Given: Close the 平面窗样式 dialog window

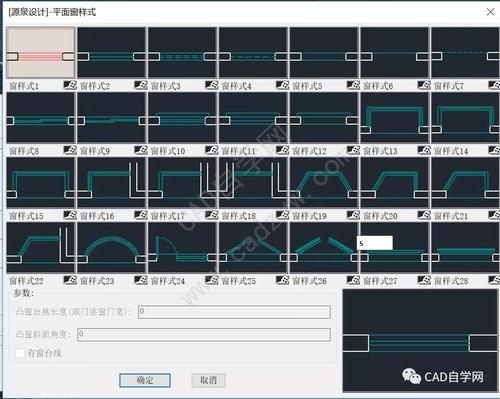Looking at the screenshot, I should 490,12.
